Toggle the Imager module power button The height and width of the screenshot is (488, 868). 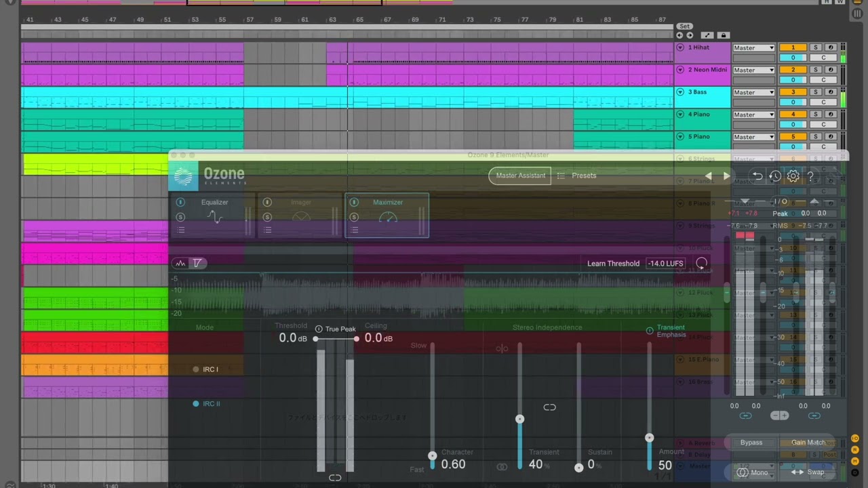267,203
